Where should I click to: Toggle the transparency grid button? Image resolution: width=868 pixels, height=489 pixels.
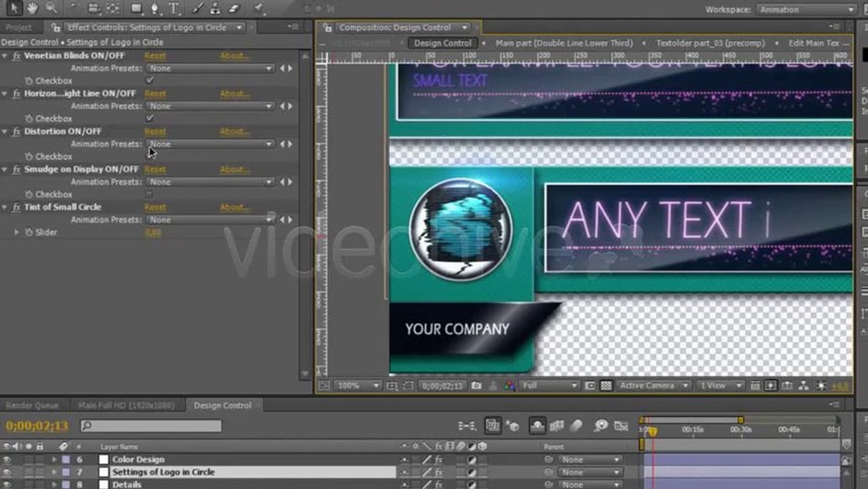tap(606, 385)
